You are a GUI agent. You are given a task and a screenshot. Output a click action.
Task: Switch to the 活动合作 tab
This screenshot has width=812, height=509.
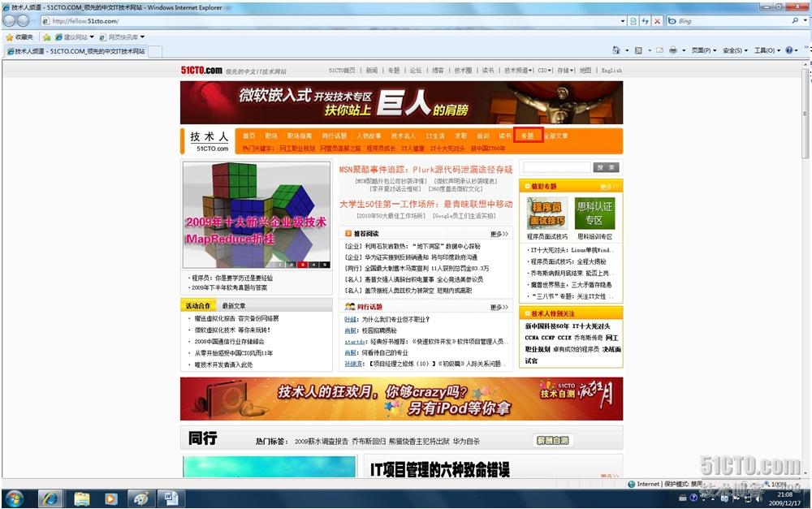coord(198,305)
